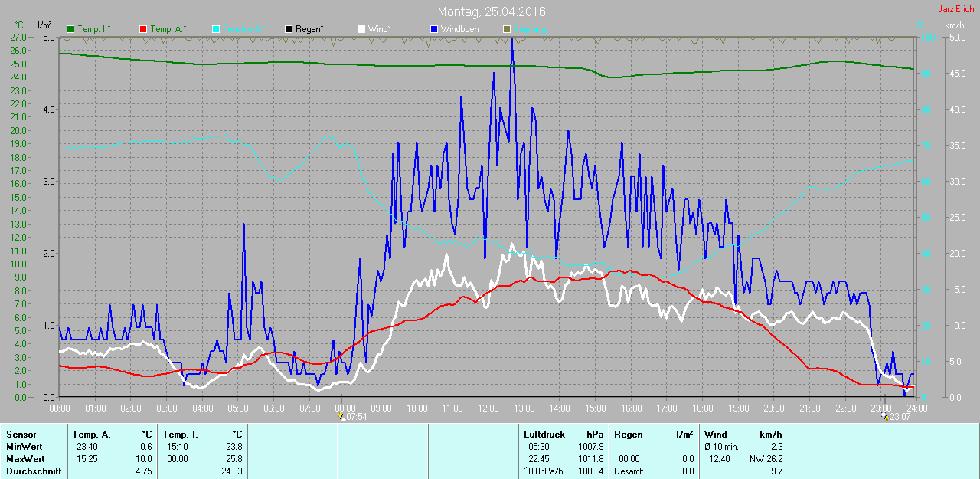Click the Jarz Erich author text
Screen dimensions: 980x479
956,9
